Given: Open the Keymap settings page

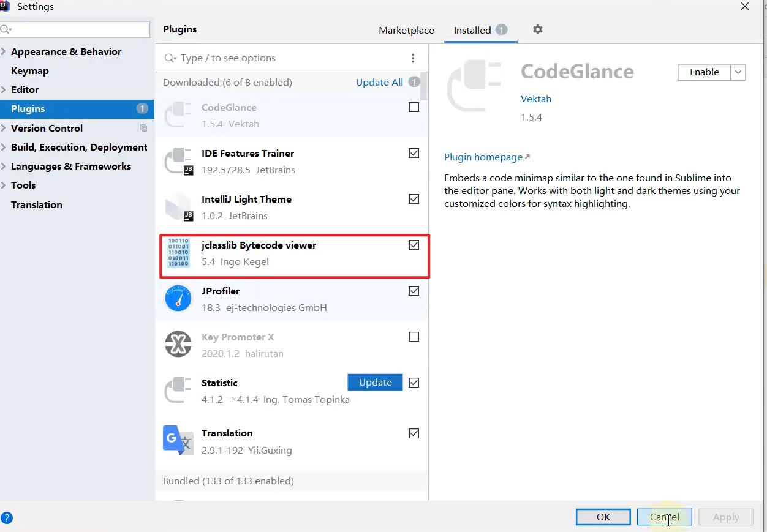Looking at the screenshot, I should point(30,71).
